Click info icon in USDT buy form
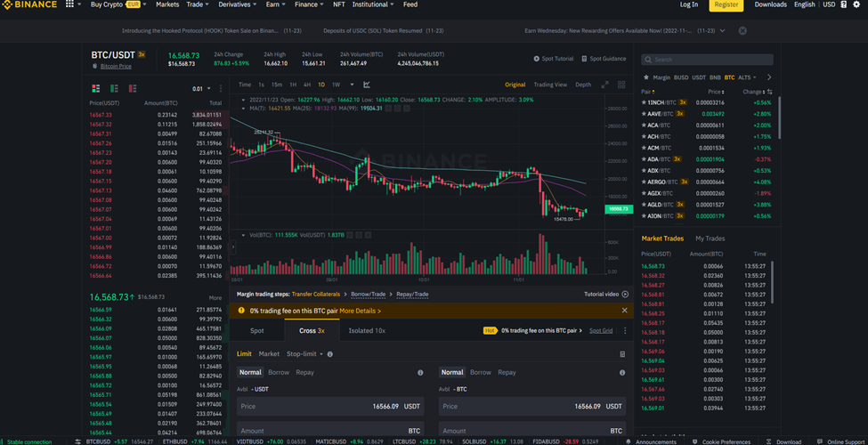The height and width of the screenshot is (445, 868). click(x=420, y=373)
